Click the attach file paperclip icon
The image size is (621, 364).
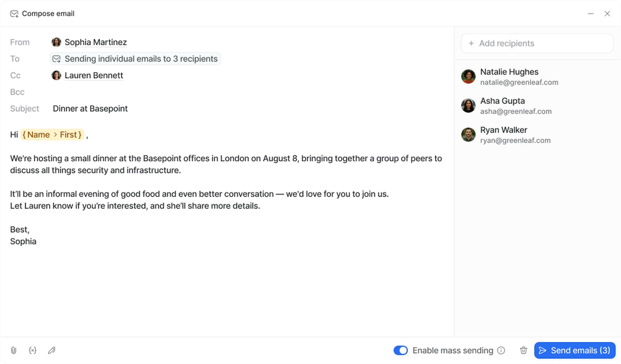[x=14, y=350]
